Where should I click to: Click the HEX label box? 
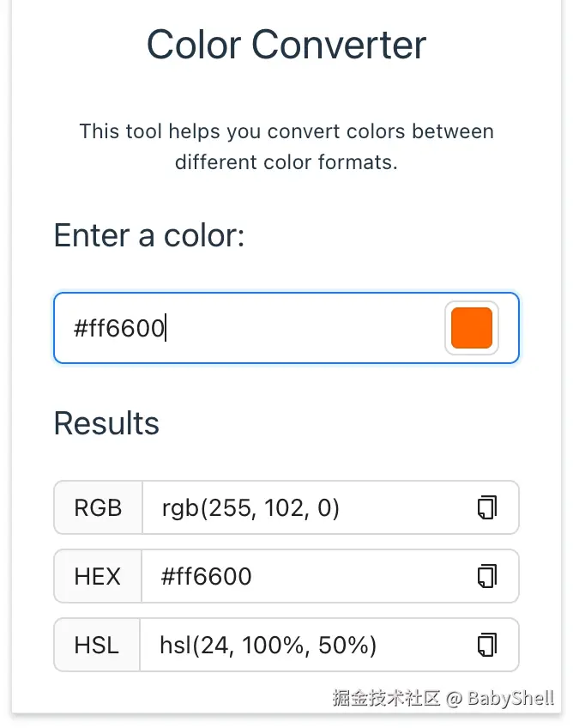tap(98, 576)
